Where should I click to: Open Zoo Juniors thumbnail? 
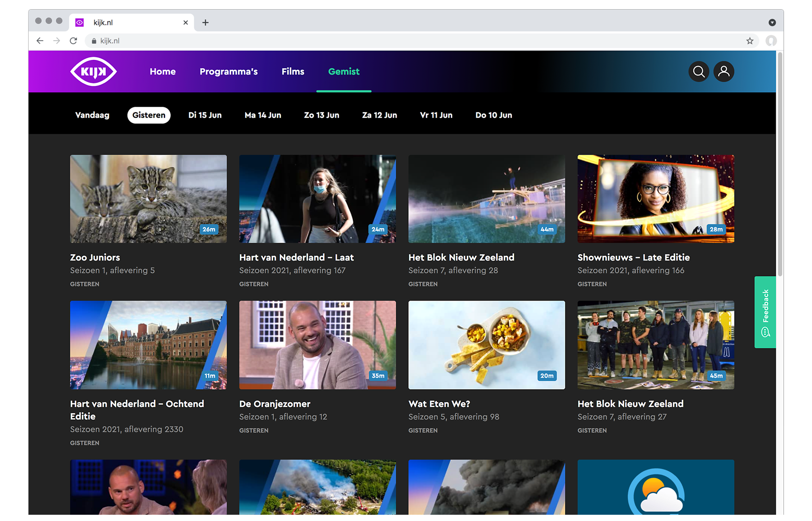148,199
